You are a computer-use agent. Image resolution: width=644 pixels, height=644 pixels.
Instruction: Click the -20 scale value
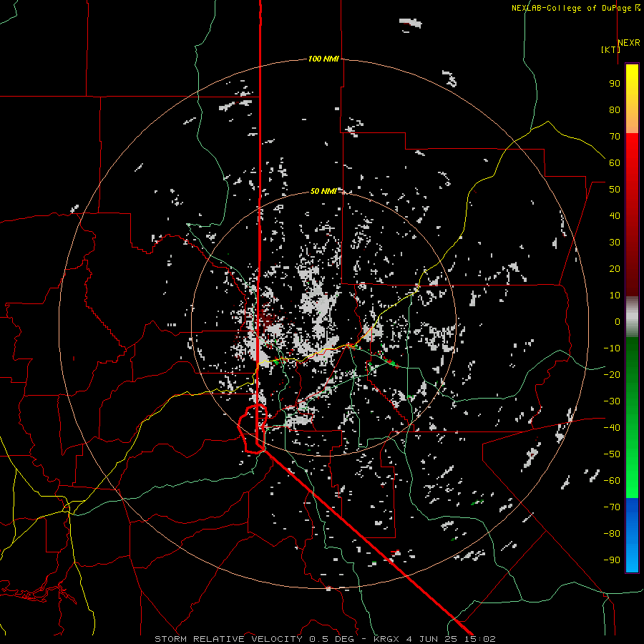click(x=612, y=374)
